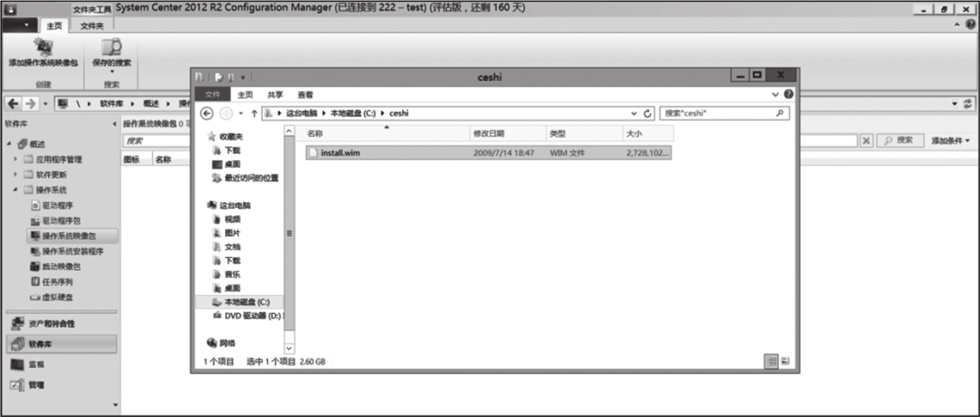Click the 搜索 (Search) button in Configuration Manager

pos(900,140)
